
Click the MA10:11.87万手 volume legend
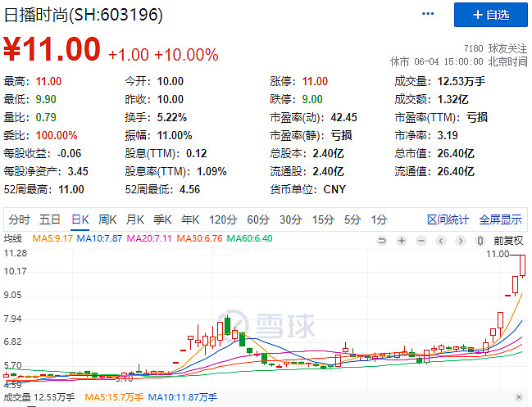point(183,397)
